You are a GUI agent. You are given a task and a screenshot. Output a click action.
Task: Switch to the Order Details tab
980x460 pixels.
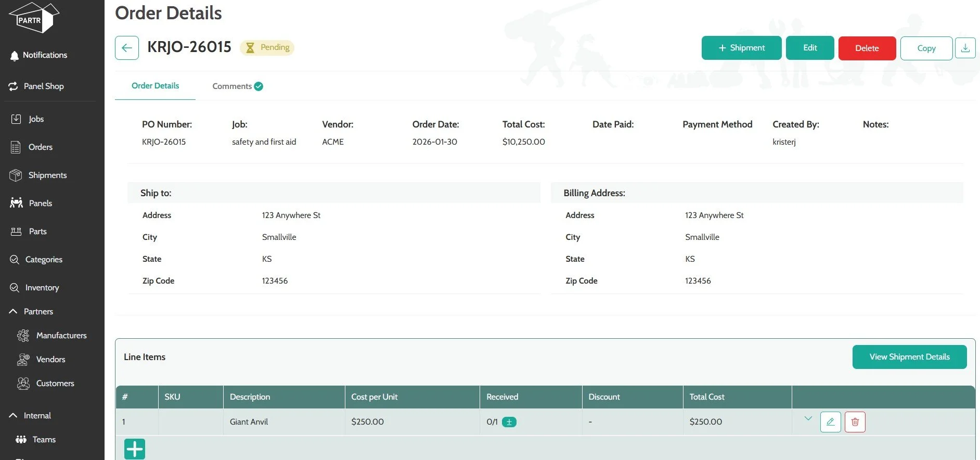pos(155,86)
